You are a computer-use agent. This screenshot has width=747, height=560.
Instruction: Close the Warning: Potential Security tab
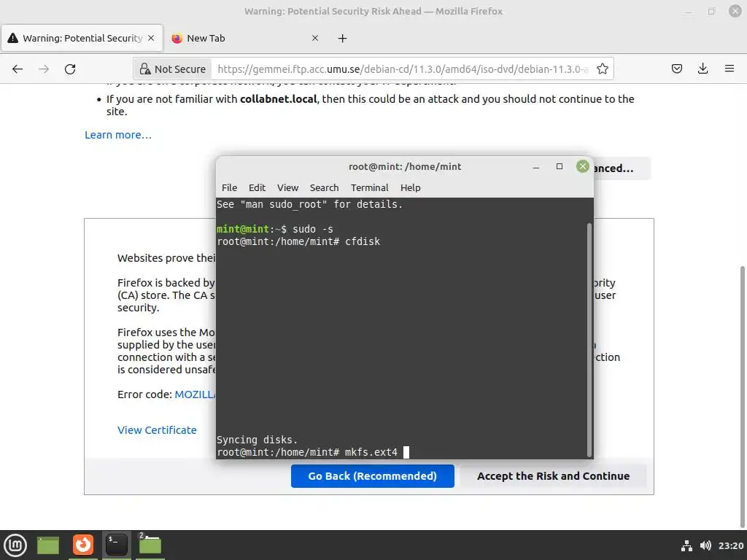pyautogui.click(x=151, y=38)
